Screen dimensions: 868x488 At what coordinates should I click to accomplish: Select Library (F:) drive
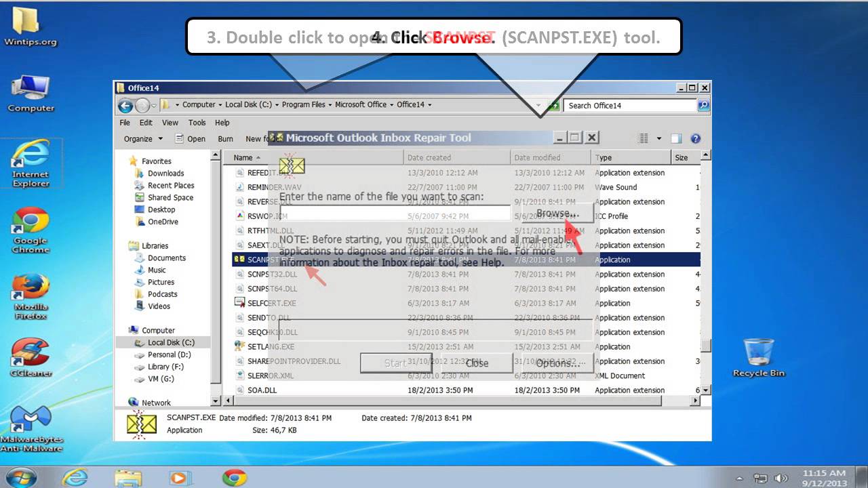pos(165,367)
